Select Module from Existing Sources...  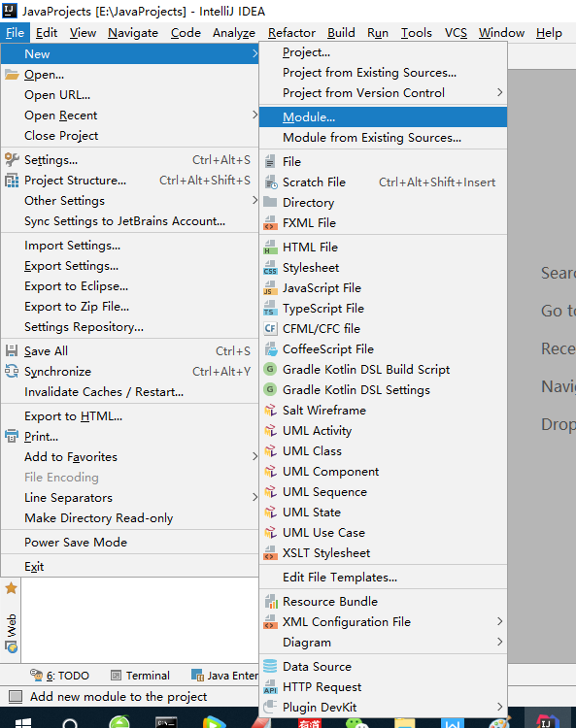click(383, 138)
